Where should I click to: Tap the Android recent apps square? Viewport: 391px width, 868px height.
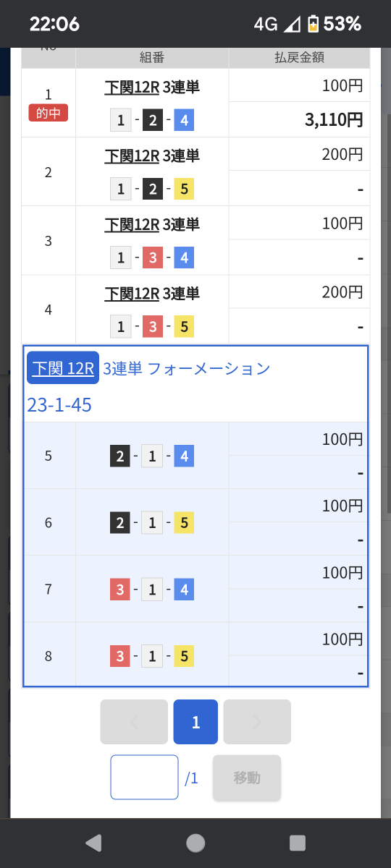298,843
